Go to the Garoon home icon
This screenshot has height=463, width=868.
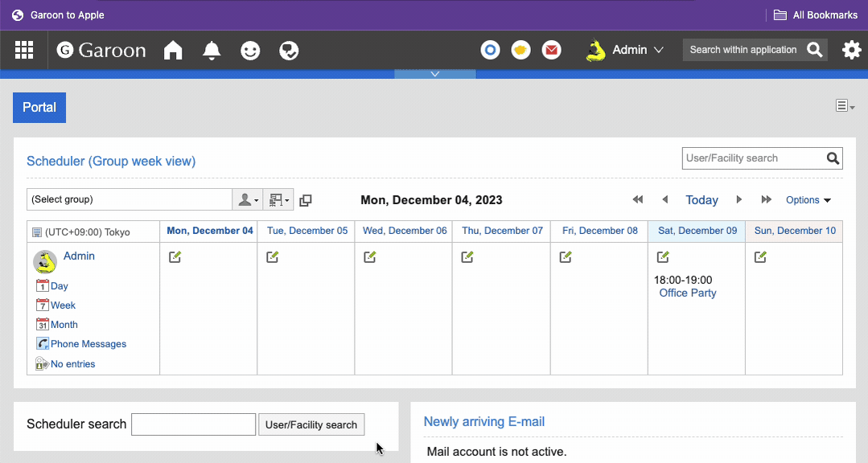[x=173, y=51]
